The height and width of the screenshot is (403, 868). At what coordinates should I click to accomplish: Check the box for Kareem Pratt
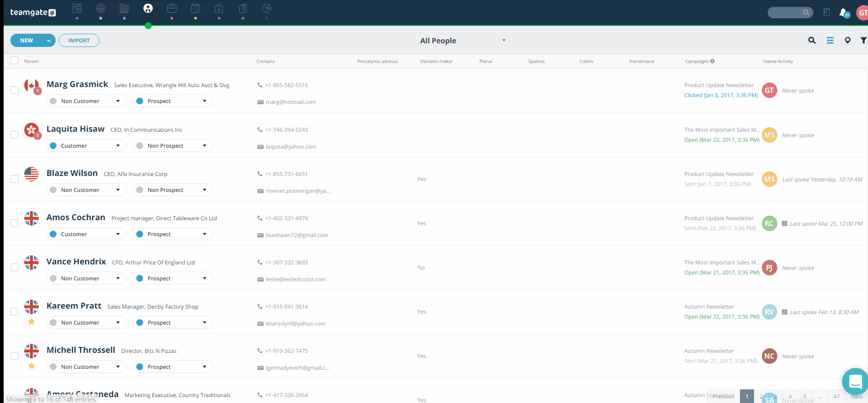point(15,312)
